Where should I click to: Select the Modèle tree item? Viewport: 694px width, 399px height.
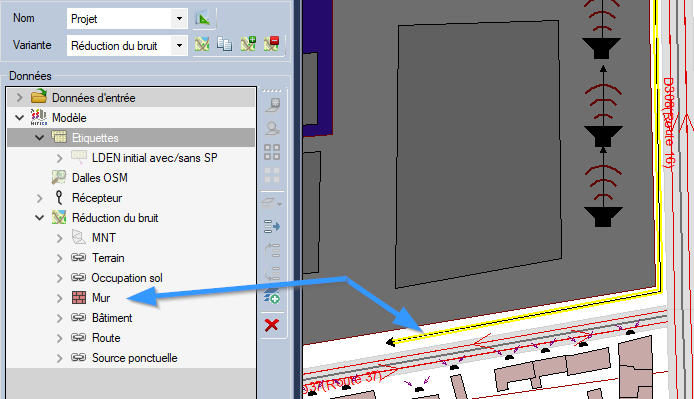(69, 118)
